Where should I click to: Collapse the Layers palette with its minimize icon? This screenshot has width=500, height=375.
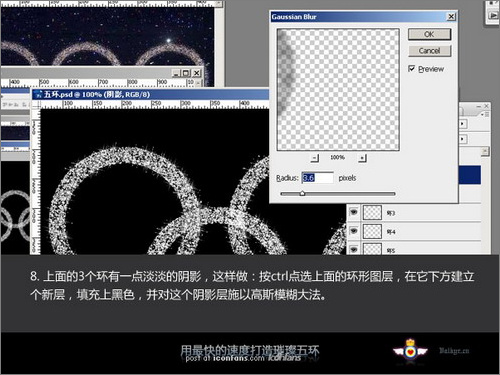click(x=479, y=106)
